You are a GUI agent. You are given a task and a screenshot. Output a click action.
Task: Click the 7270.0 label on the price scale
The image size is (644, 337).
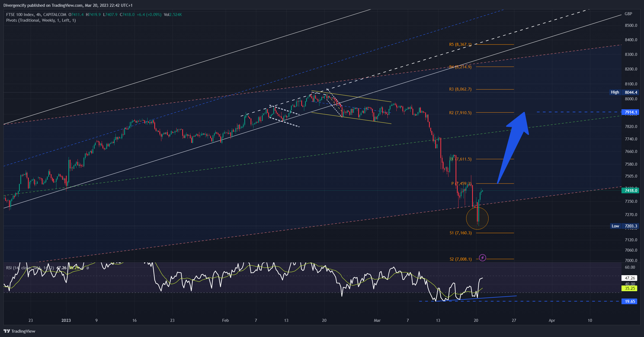[631, 215]
